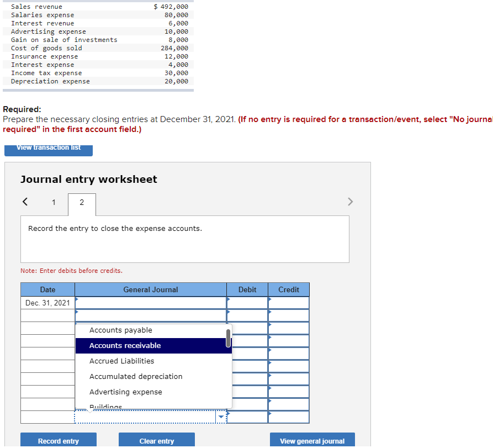Click the second row Debit field
493x448 pixels.
click(x=247, y=315)
